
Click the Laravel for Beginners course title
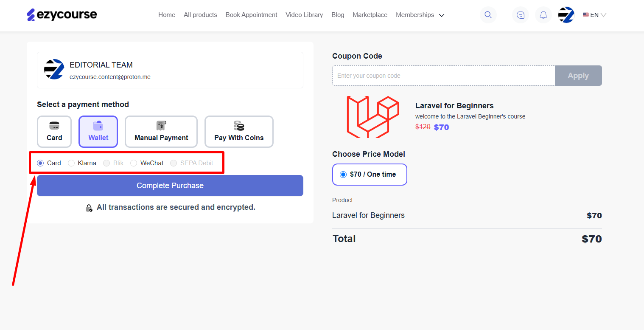(454, 106)
